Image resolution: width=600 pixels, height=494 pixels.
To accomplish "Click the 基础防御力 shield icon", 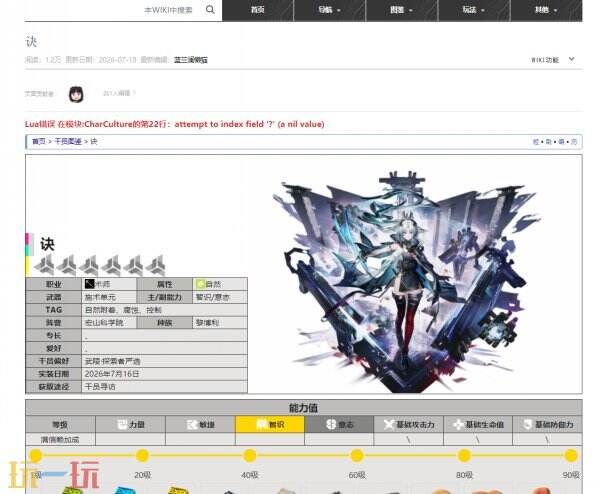I will 528,424.
